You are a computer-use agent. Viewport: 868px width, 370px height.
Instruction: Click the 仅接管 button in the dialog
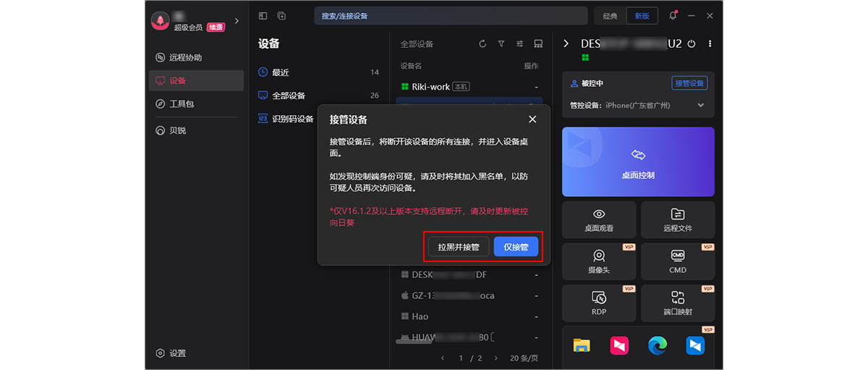pos(516,247)
